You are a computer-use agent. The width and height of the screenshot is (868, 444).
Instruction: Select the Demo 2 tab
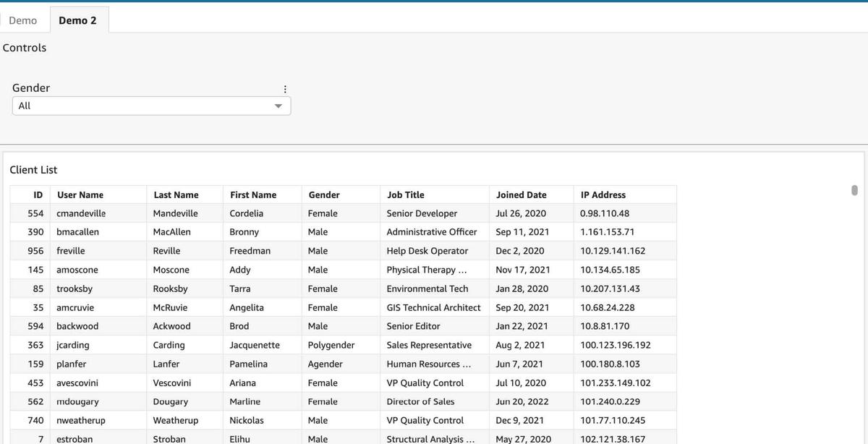pos(77,20)
